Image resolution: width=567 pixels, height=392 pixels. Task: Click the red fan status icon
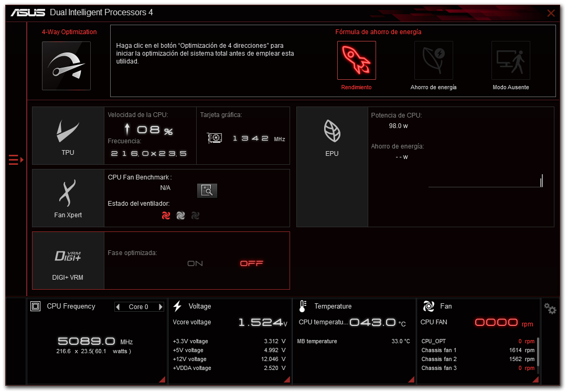[166, 216]
